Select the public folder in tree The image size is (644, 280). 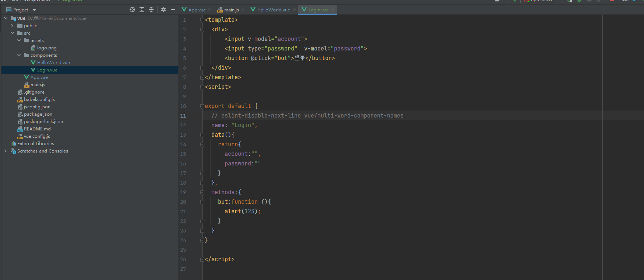pos(30,26)
